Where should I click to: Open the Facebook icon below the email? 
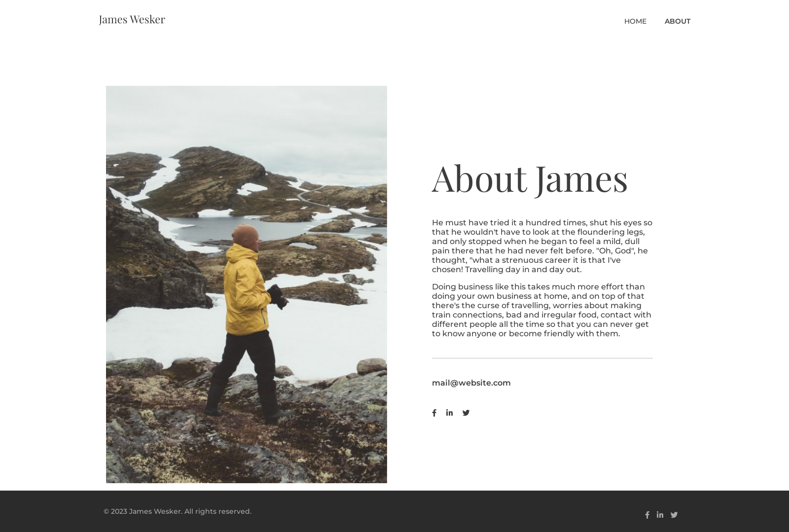point(434,413)
